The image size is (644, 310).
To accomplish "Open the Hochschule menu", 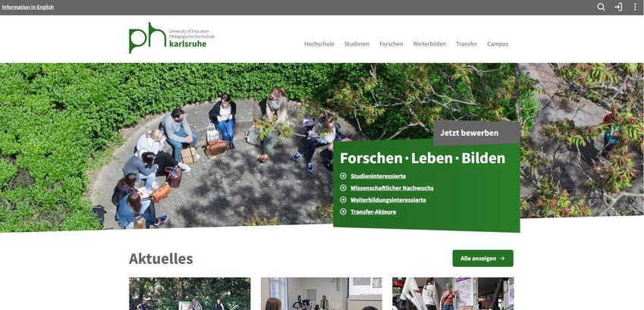I will click(319, 44).
